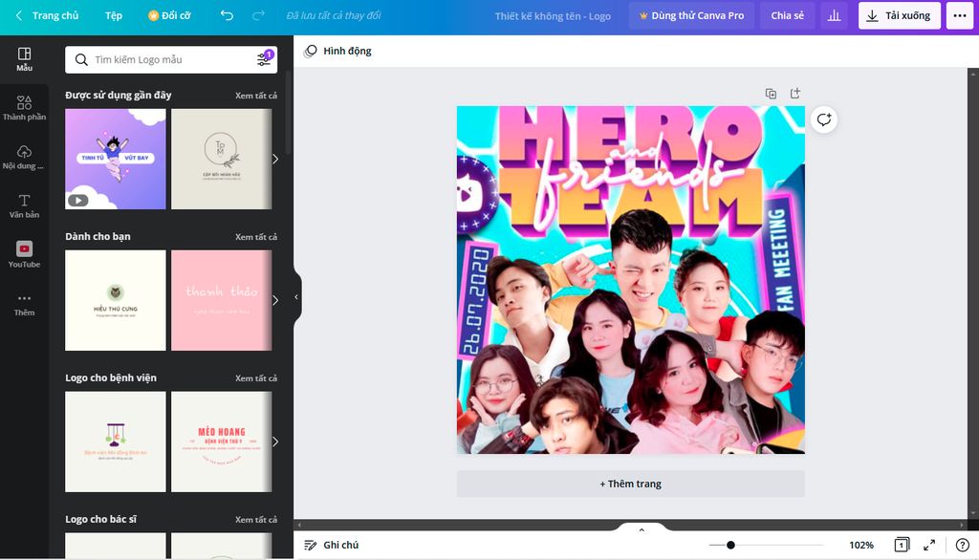The width and height of the screenshot is (979, 560).
Task: Click + Thêm trang button
Action: click(x=631, y=484)
